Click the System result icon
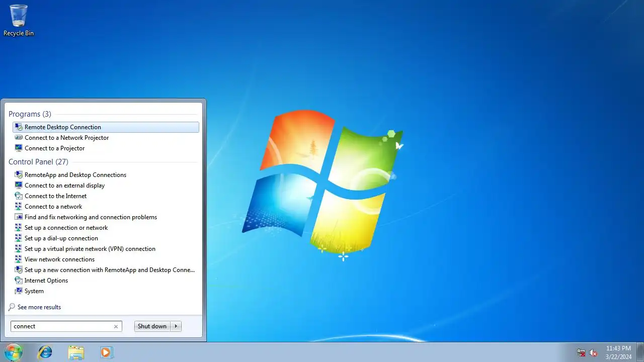This screenshot has width=644, height=362. 19,291
